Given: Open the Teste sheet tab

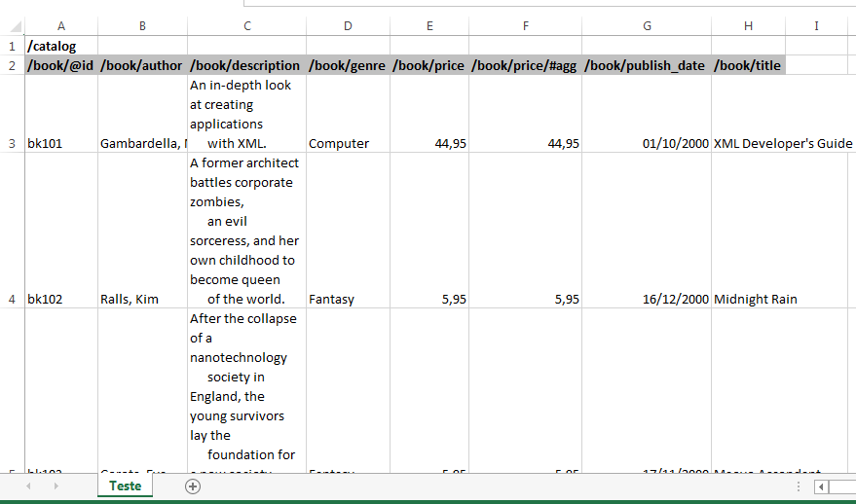Looking at the screenshot, I should click(125, 486).
